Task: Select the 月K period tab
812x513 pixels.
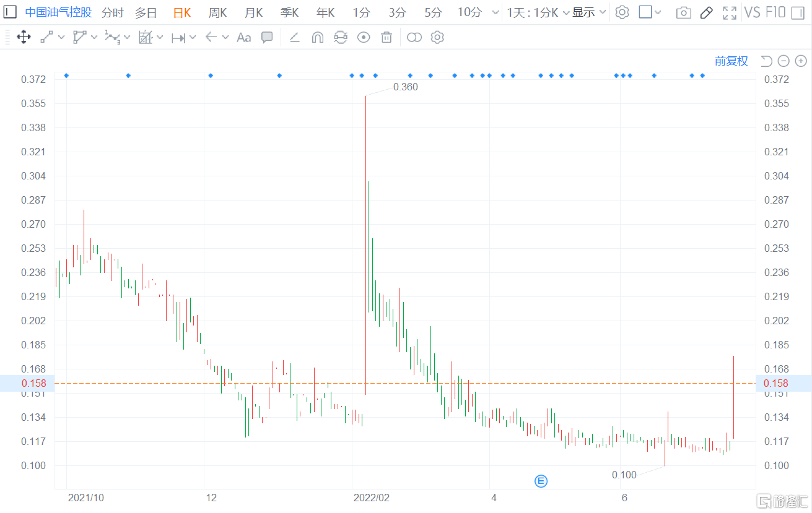Action: click(x=253, y=12)
